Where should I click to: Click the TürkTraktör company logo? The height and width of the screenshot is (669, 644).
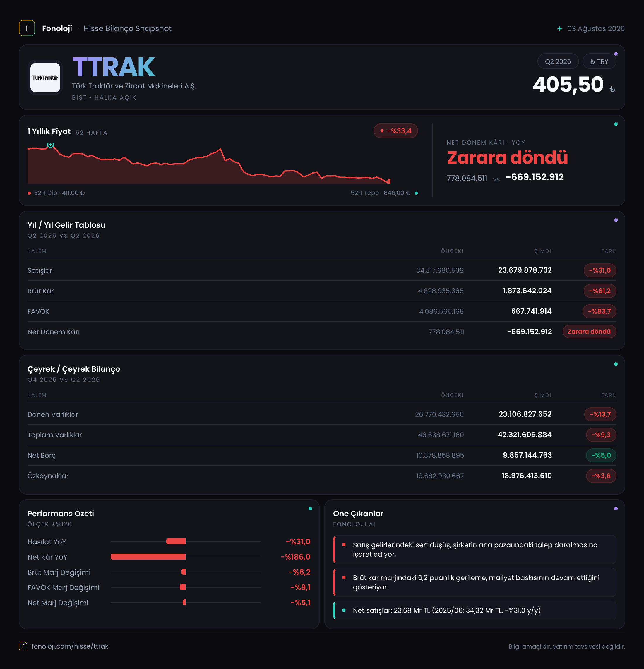click(45, 78)
